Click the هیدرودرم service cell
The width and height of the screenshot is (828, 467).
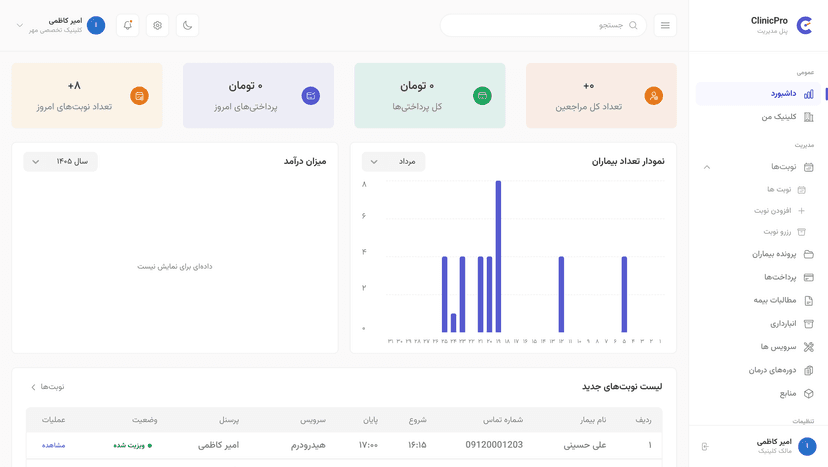pos(308,445)
